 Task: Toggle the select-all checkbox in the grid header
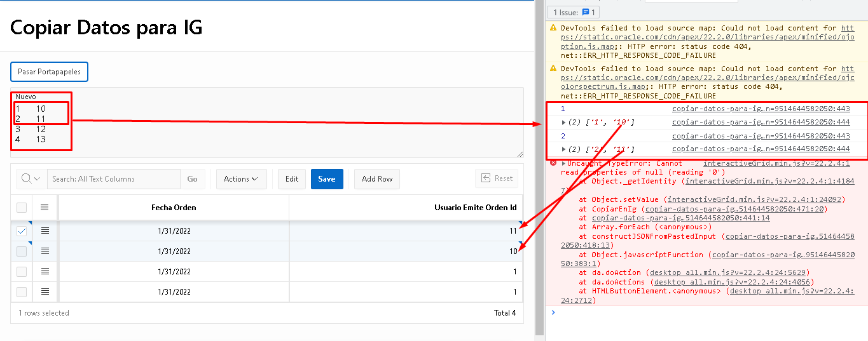point(22,208)
